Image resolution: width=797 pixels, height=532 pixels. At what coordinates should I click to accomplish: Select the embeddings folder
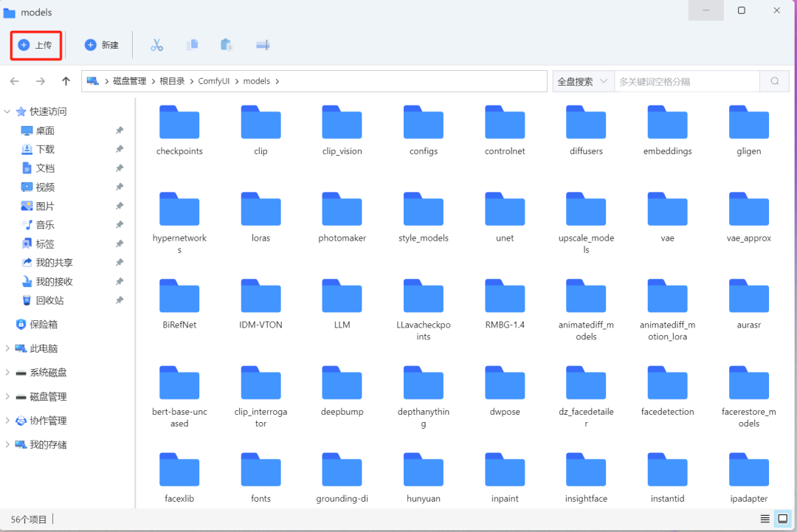pos(667,130)
